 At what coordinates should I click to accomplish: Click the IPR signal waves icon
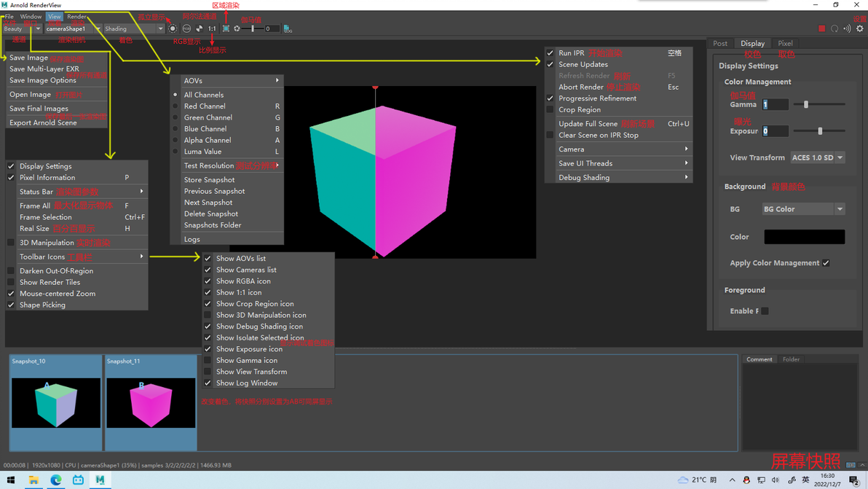click(847, 28)
